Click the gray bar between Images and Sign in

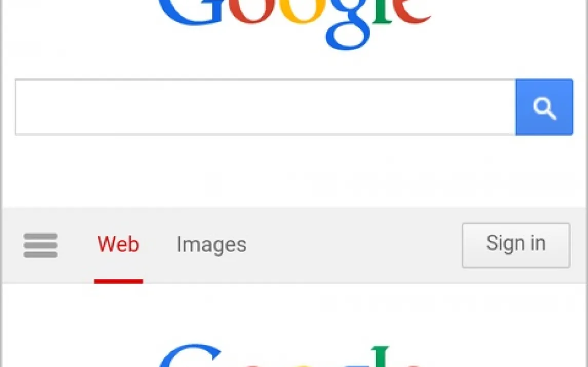click(x=355, y=246)
